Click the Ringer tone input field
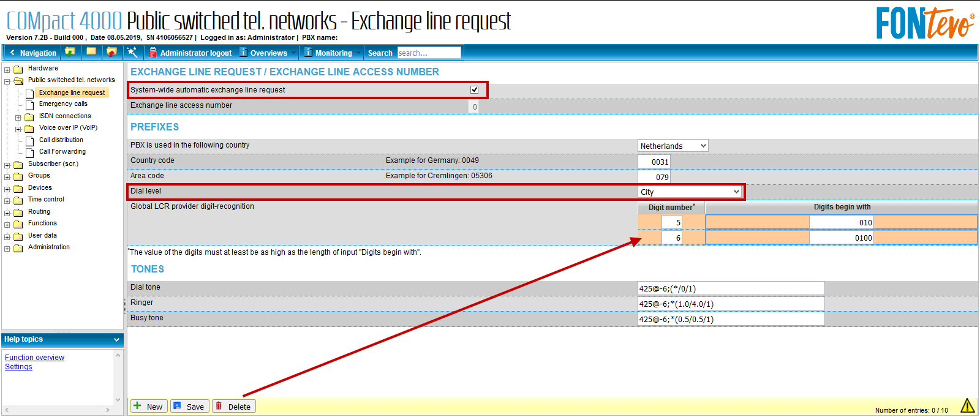980x417 pixels. pyautogui.click(x=731, y=304)
